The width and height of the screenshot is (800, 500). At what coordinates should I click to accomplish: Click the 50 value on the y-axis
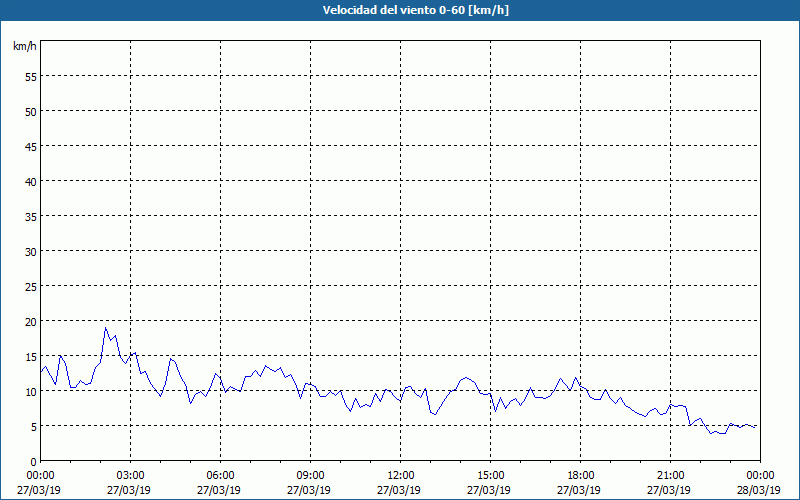[31, 112]
